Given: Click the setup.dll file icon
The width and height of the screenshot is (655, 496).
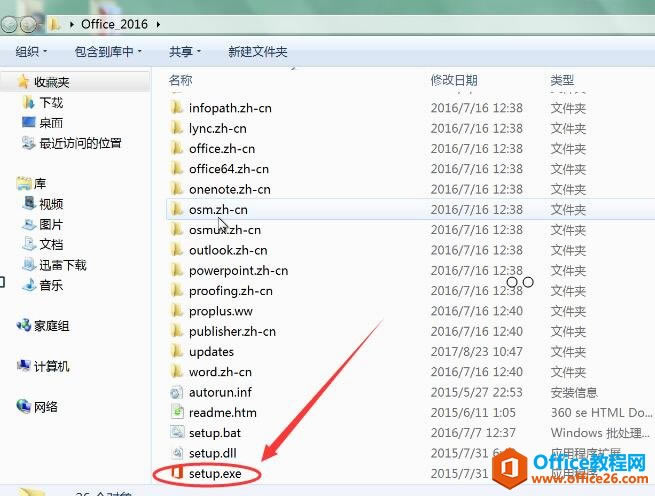Looking at the screenshot, I should point(178,453).
